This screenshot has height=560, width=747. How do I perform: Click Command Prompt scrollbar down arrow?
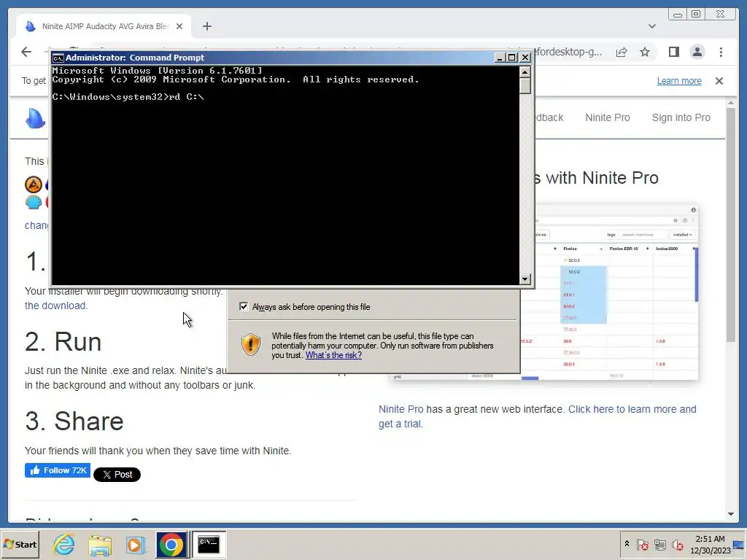[525, 279]
